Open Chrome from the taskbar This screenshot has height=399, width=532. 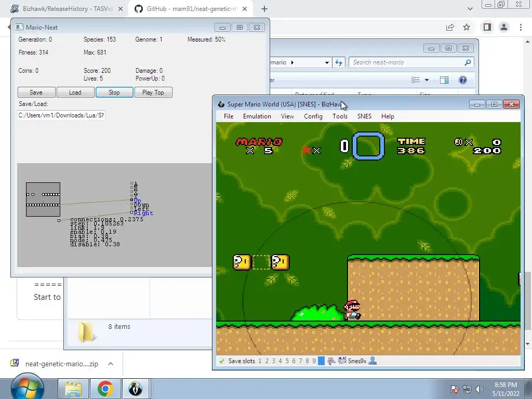pyautogui.click(x=105, y=389)
